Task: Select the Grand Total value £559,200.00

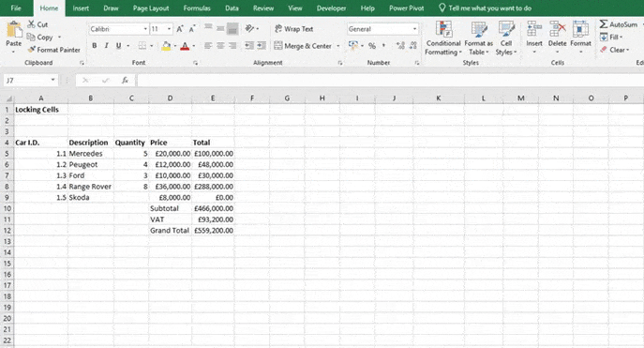Action: [x=213, y=231]
